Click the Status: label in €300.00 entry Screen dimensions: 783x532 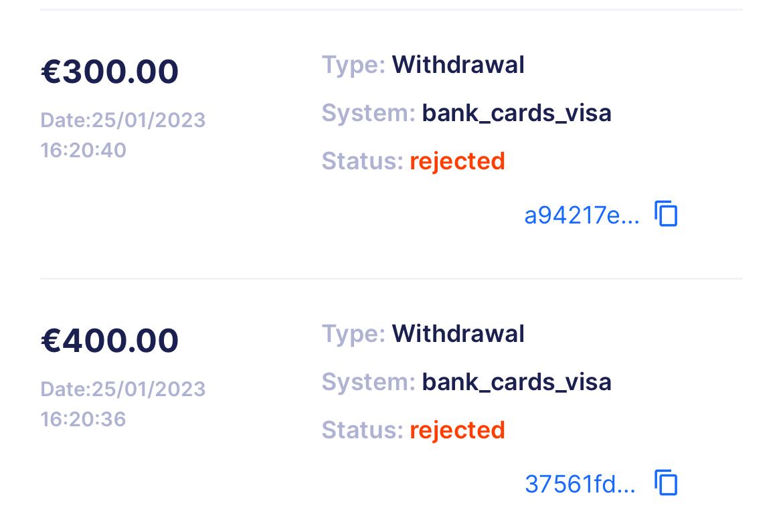[x=362, y=161]
